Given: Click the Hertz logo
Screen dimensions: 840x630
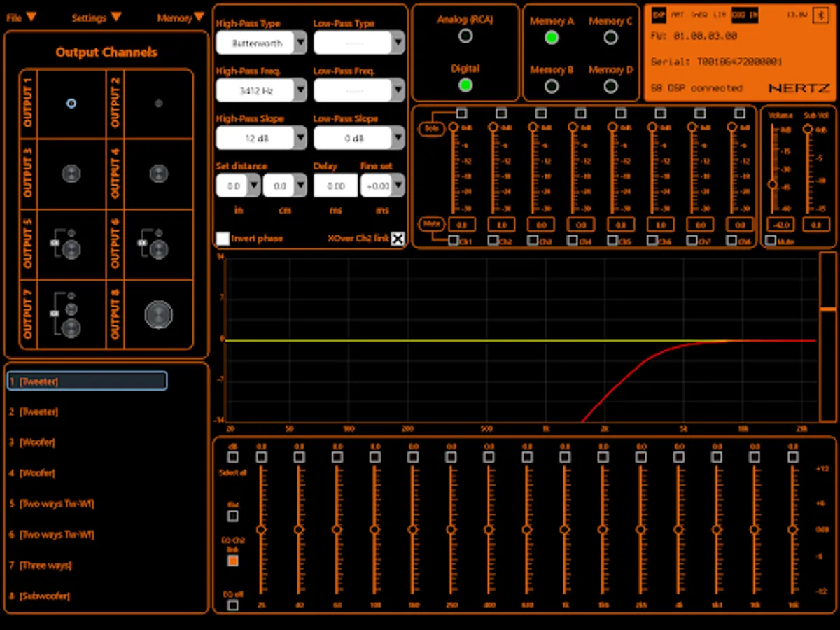Looking at the screenshot, I should coord(798,88).
